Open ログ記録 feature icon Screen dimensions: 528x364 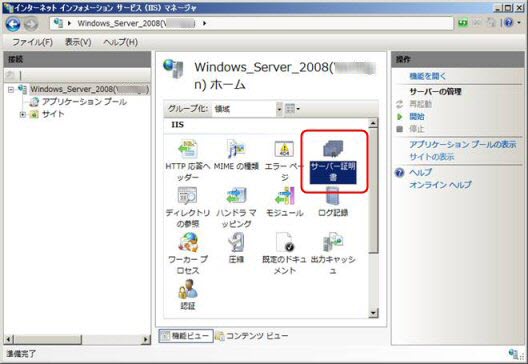coord(333,196)
